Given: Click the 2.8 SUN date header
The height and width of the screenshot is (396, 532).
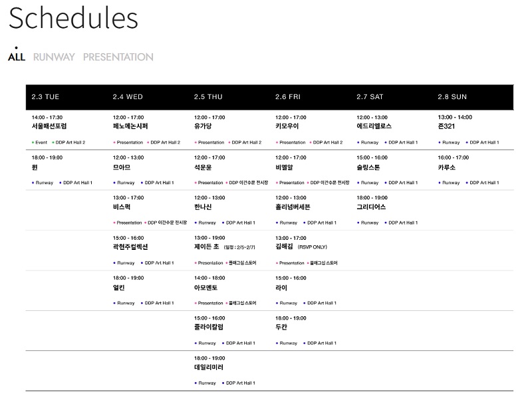Looking at the screenshot, I should pos(452,97).
